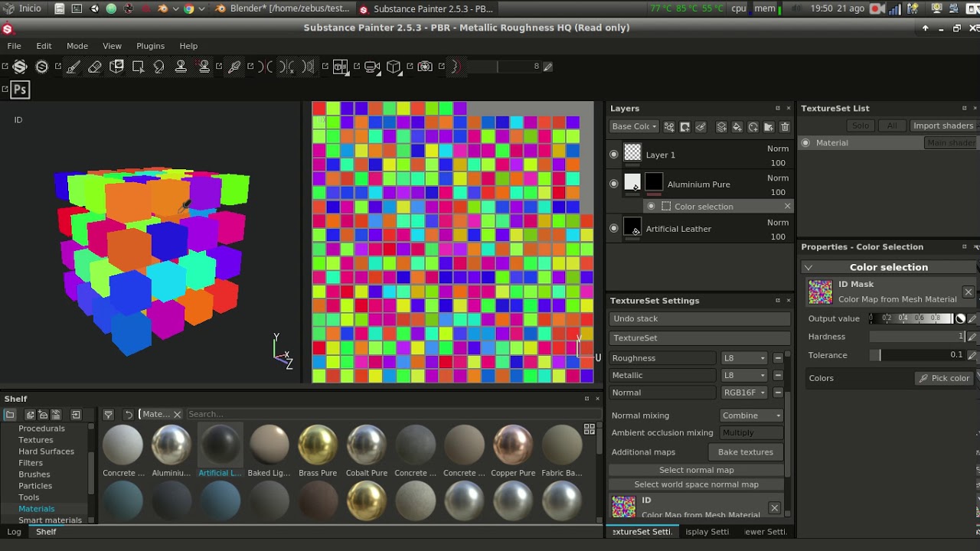
Task: Select the Eraser tool
Action: tap(95, 67)
